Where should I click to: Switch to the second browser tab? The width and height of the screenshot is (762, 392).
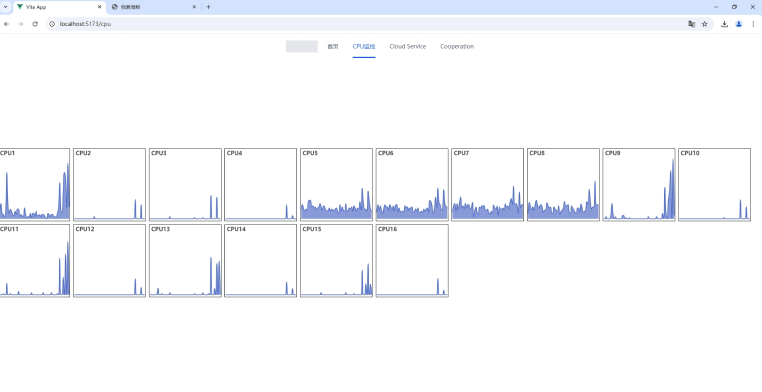154,7
